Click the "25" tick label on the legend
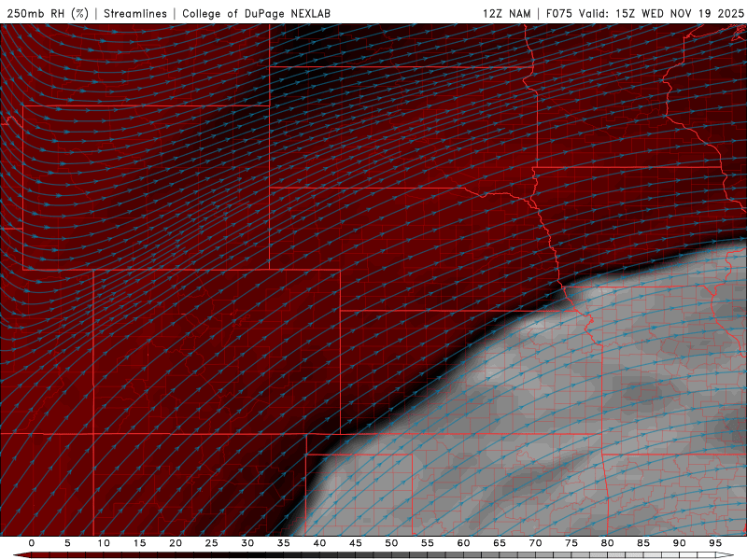Viewport: 747px width, 560px height. pyautogui.click(x=212, y=543)
